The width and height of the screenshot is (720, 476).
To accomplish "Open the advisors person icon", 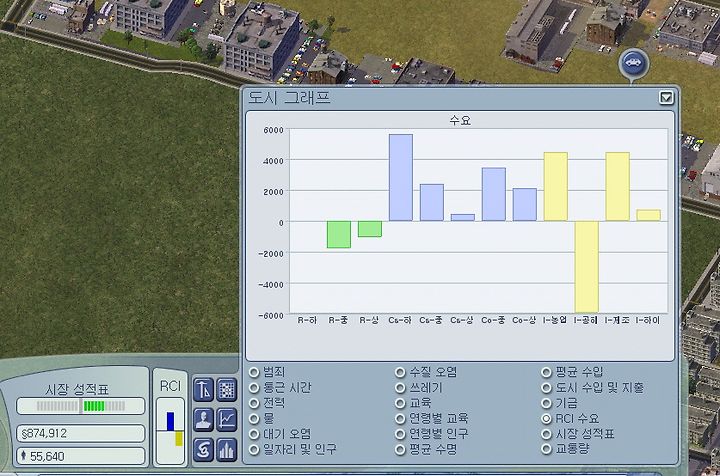I will (x=203, y=420).
